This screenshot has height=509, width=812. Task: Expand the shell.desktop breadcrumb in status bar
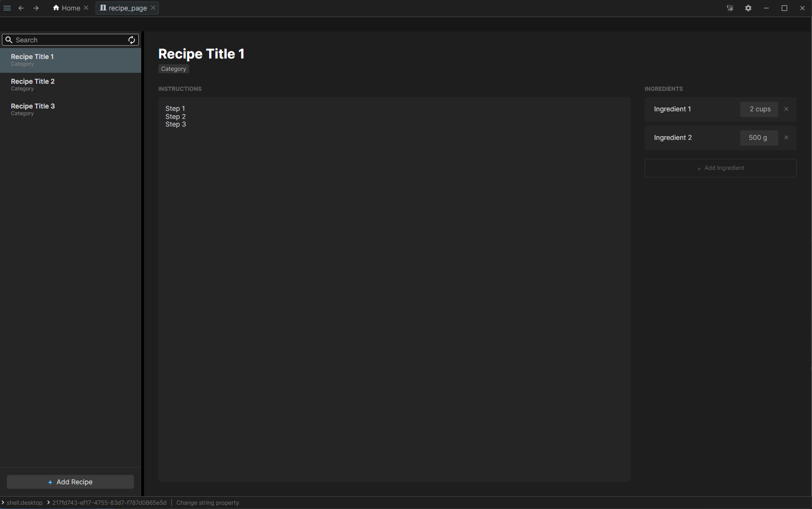coord(24,503)
